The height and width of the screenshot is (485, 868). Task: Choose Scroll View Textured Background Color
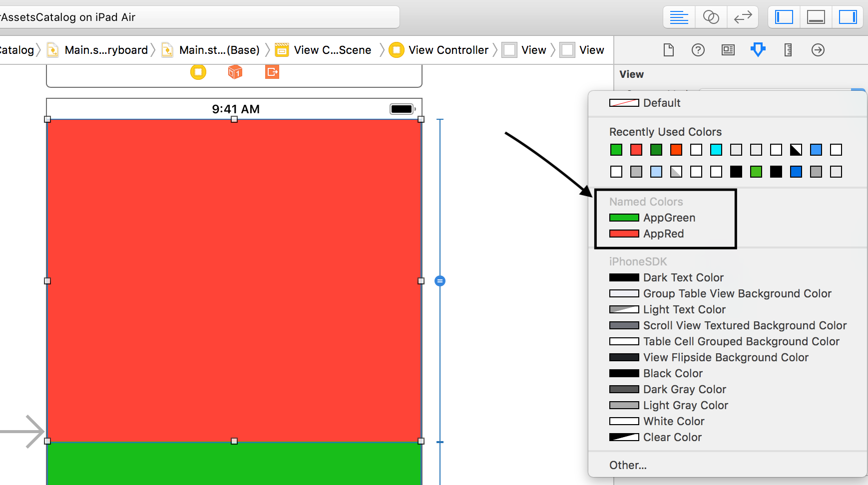tap(727, 325)
